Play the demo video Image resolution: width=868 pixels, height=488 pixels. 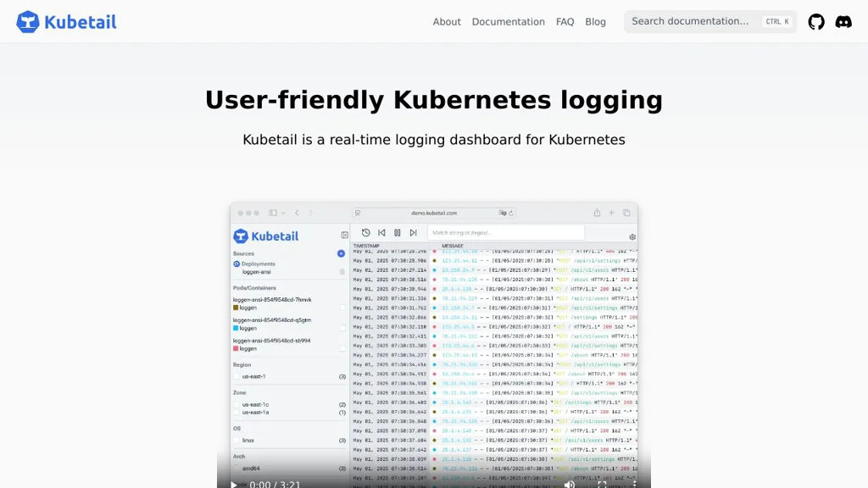[234, 484]
